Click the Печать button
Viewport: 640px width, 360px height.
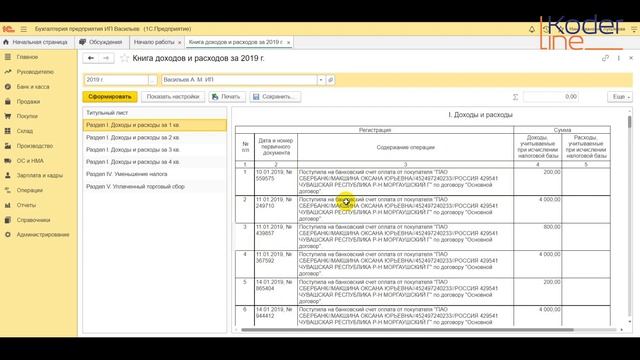pos(227,97)
